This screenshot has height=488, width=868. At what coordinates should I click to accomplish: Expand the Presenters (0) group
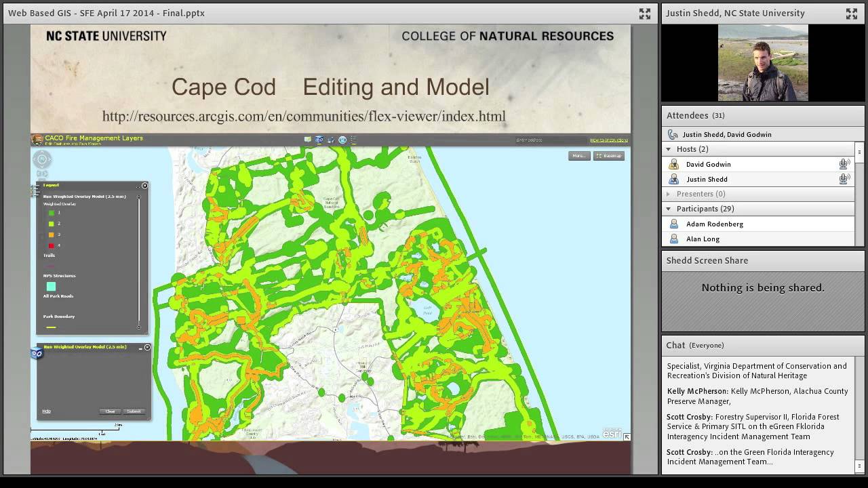click(669, 194)
